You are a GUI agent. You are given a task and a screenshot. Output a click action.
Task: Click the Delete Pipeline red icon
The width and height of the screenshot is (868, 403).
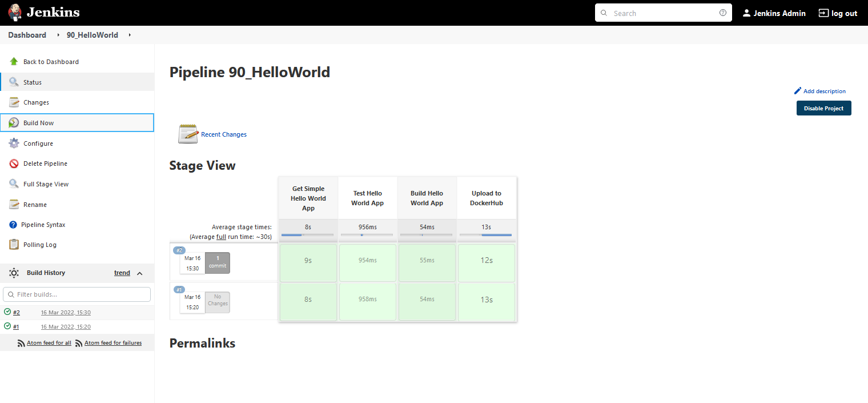click(14, 164)
